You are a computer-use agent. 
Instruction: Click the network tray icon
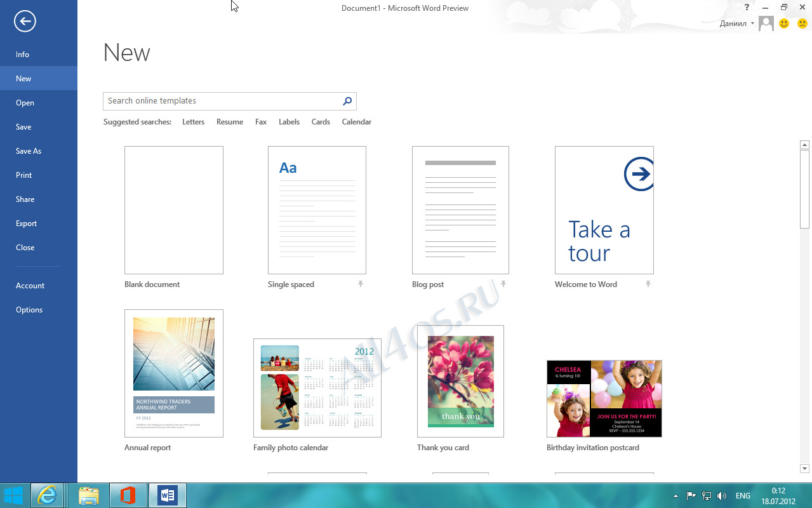[x=707, y=496]
